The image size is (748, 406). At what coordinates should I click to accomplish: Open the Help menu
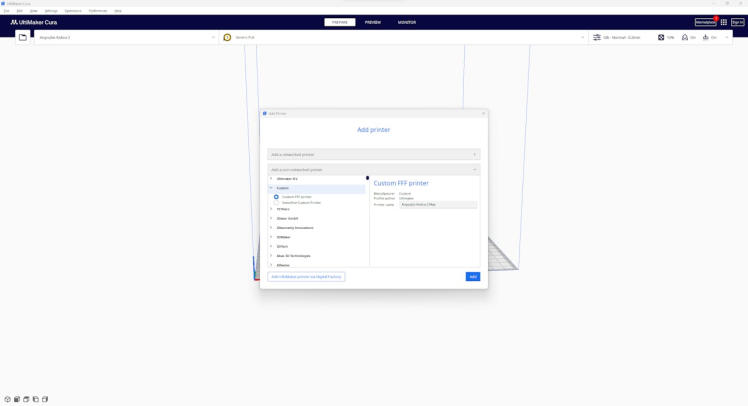118,10
